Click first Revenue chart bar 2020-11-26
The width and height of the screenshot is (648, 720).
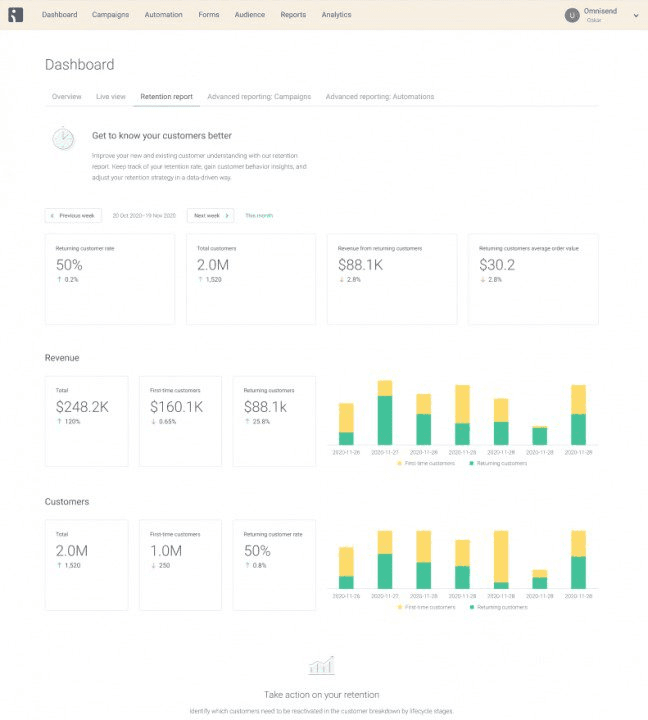(346, 424)
